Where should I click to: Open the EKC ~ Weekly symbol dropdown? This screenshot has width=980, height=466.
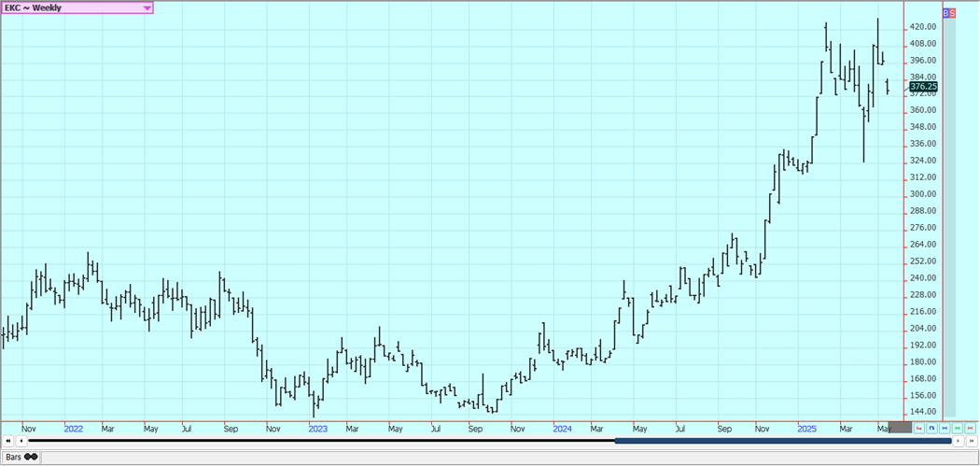click(77, 7)
